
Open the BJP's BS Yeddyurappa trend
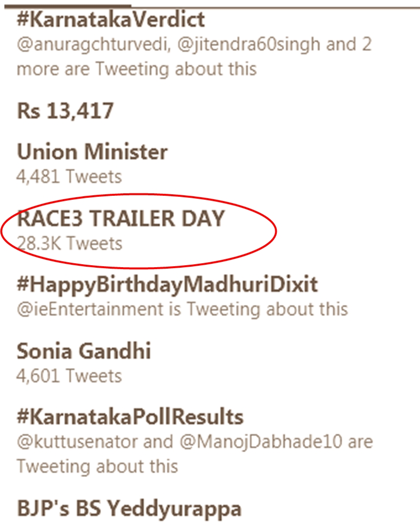[129, 509]
